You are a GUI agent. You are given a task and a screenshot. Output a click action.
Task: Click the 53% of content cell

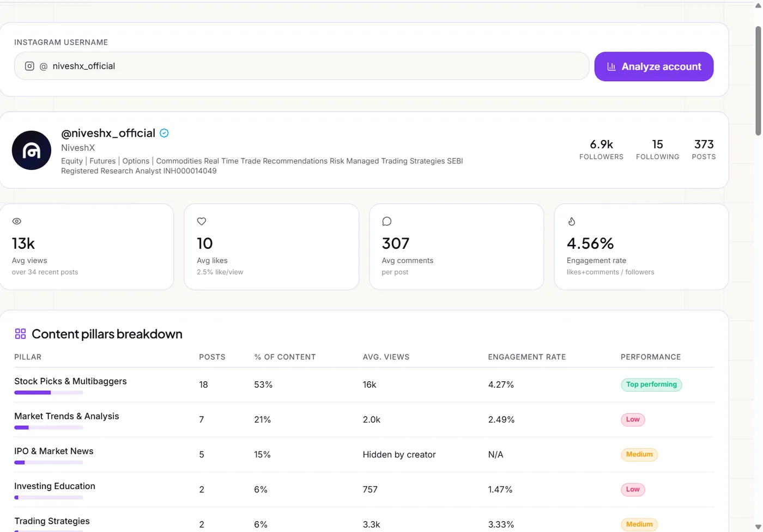pos(263,384)
